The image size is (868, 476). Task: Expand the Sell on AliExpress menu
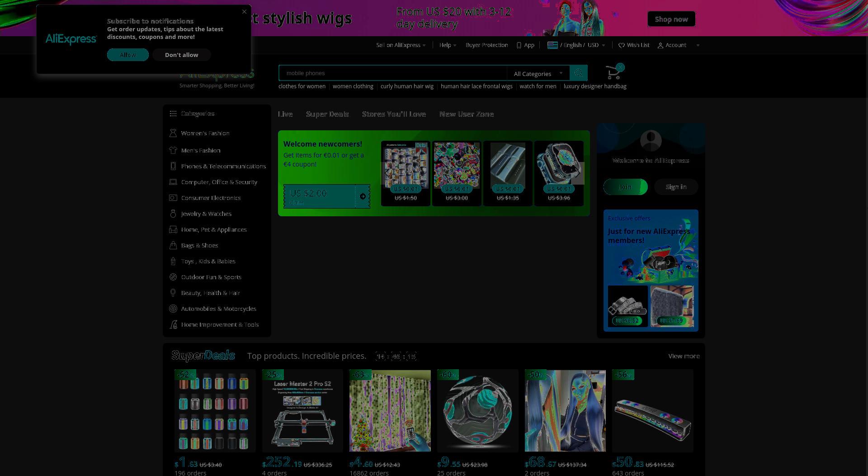(401, 45)
